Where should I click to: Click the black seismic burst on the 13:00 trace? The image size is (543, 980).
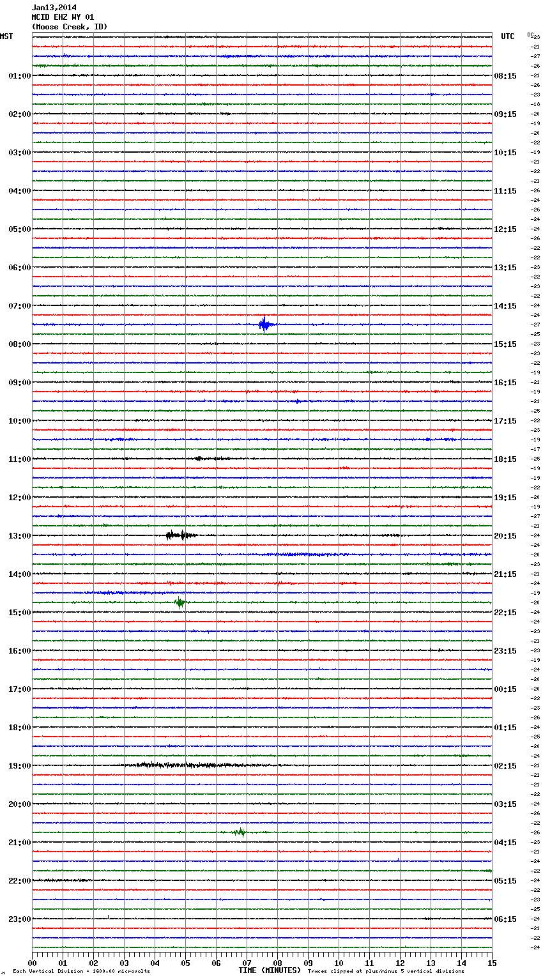pos(180,535)
